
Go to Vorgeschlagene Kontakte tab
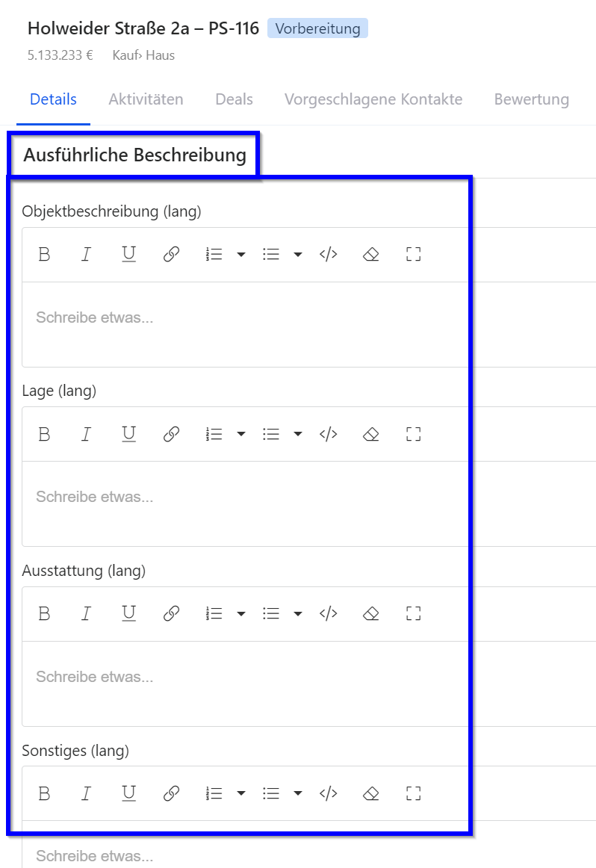(373, 99)
